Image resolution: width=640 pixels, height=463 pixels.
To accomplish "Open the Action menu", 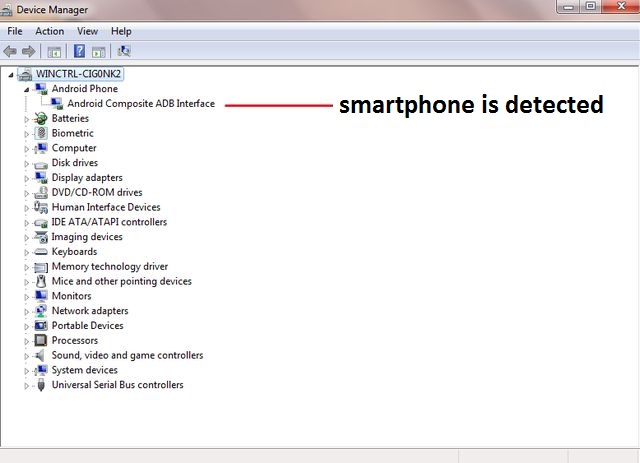I will coord(49,31).
